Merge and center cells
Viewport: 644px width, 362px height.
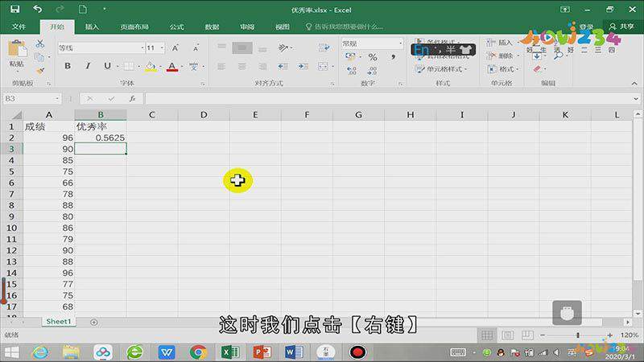323,66
